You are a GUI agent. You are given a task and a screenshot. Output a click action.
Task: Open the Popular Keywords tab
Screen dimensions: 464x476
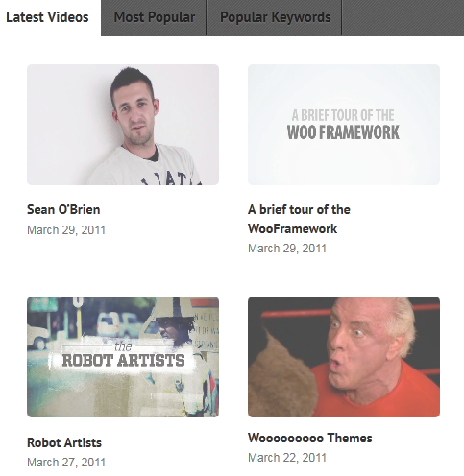pos(275,17)
